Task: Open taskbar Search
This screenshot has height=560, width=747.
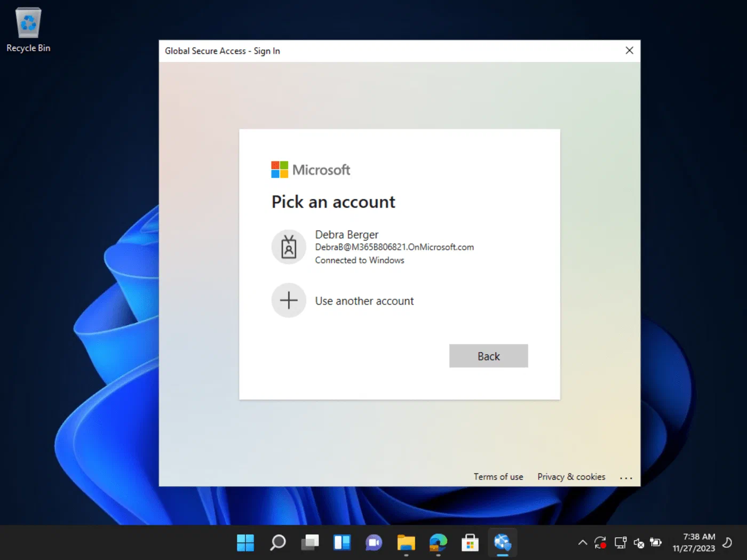Action: pyautogui.click(x=277, y=543)
